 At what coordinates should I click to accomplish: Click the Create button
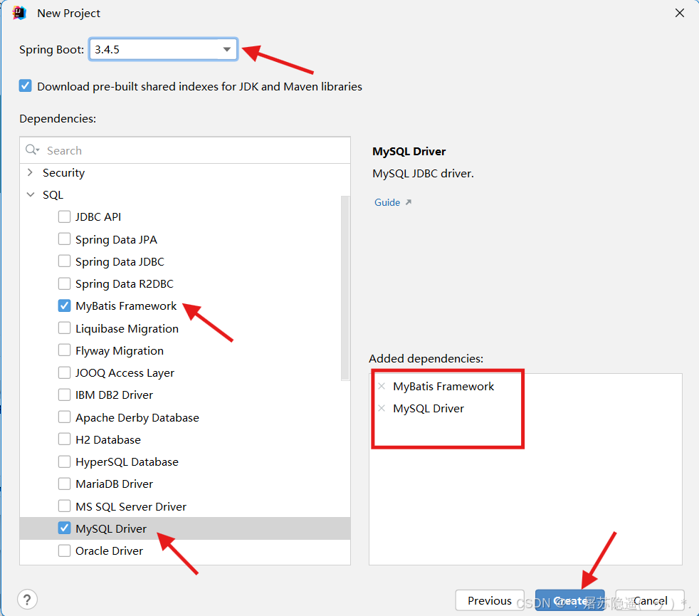coord(569,601)
